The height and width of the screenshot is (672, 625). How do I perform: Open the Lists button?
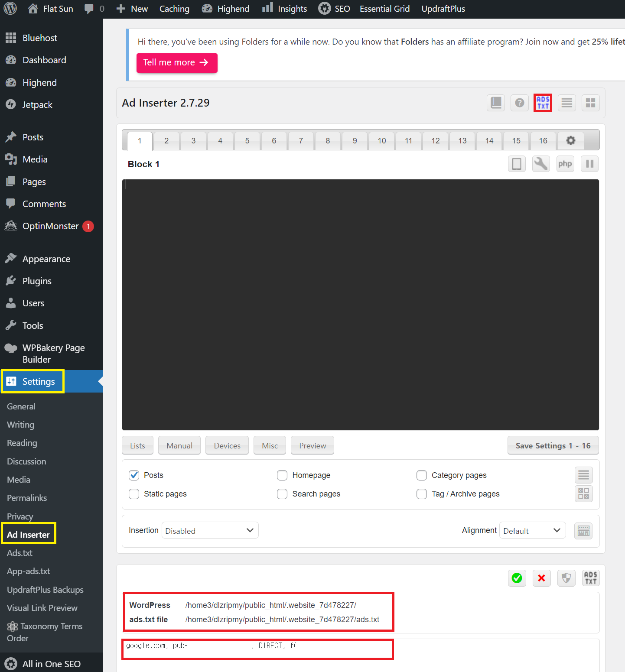[x=137, y=445]
